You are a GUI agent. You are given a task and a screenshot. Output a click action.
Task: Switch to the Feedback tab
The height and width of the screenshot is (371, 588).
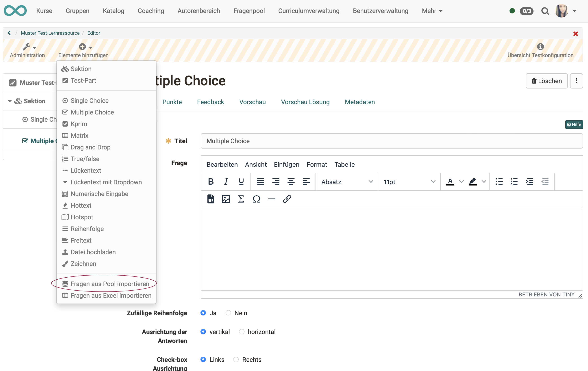coord(210,102)
